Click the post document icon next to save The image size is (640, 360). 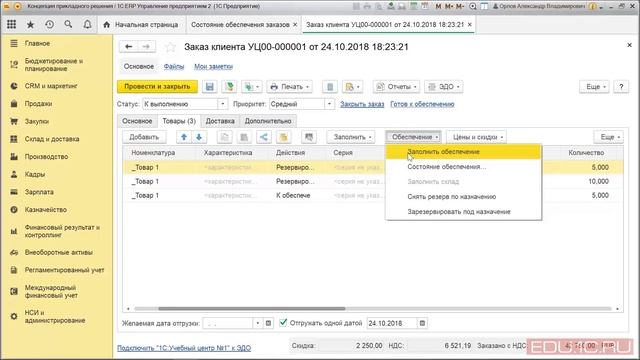pyautogui.click(x=229, y=87)
